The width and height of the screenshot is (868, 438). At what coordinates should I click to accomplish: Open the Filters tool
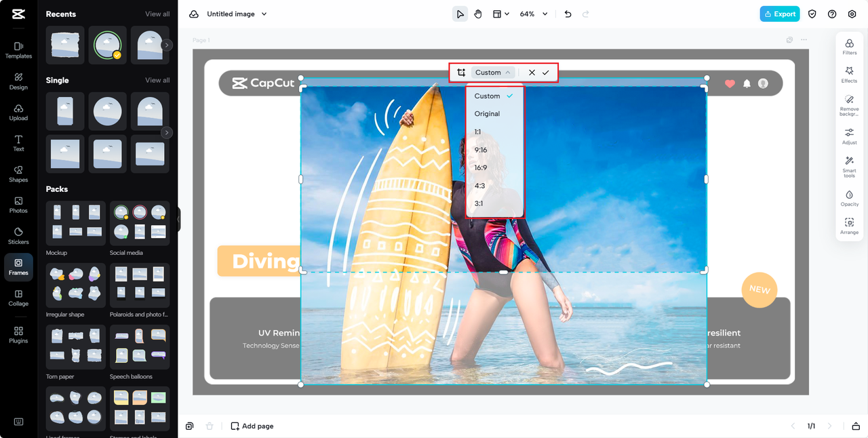tap(849, 47)
